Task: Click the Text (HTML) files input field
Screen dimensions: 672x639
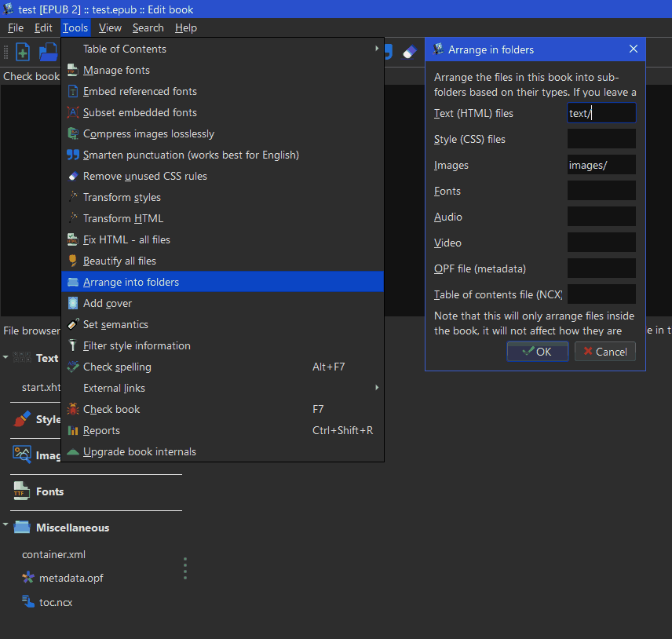Action: (x=601, y=113)
